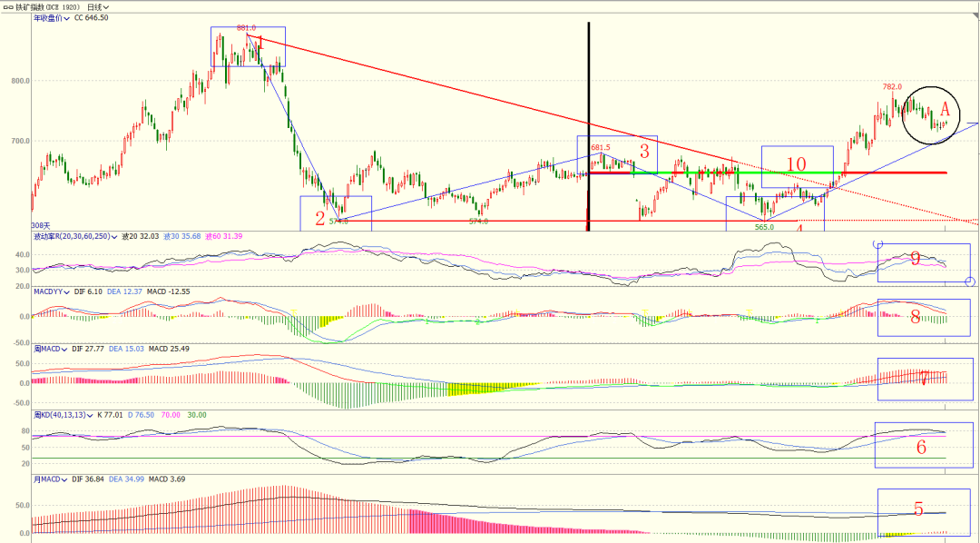This screenshot has height=543, width=980.
Task: Click the MACD 3.69 monthly value
Action: point(167,479)
